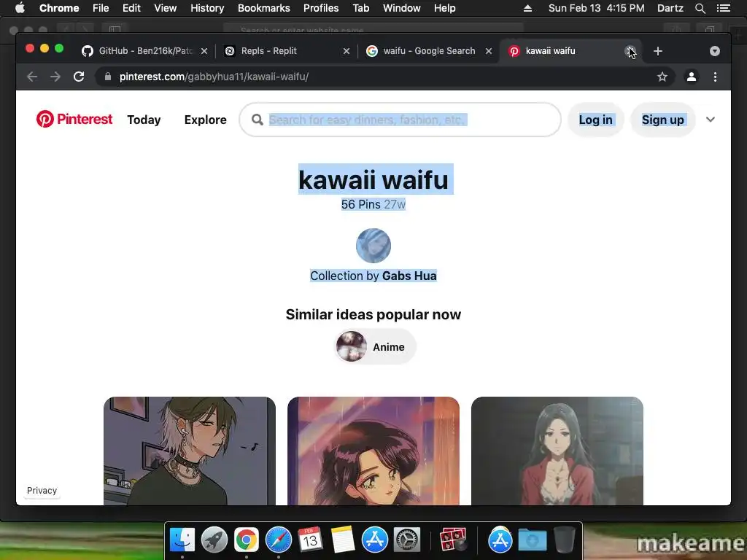Open the retro anime girl pin
The image size is (747, 560).
[373, 451]
